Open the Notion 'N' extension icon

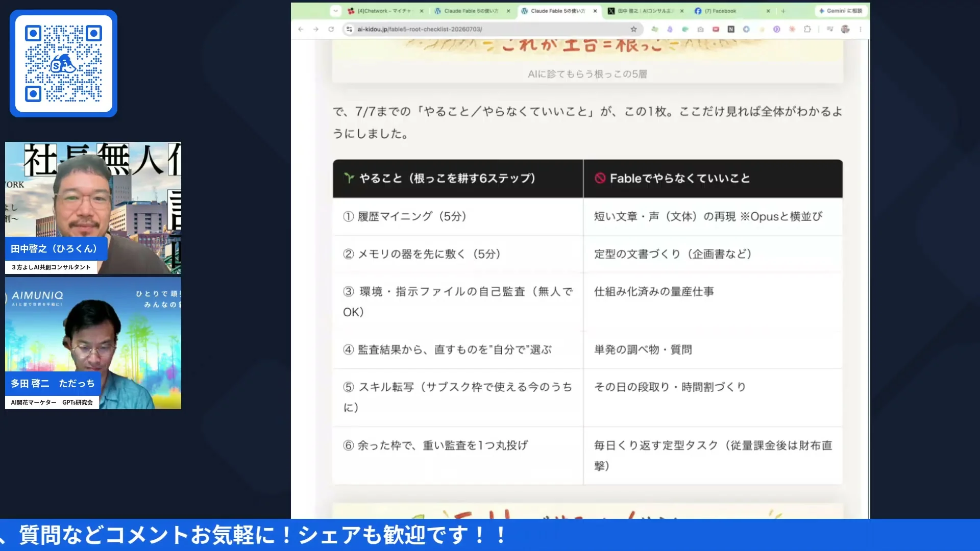tap(731, 29)
